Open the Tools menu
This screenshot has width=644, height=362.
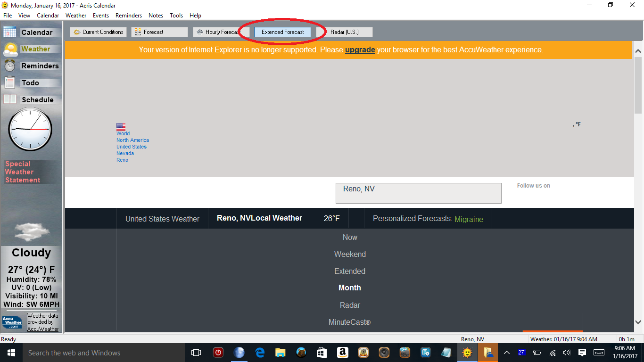176,16
